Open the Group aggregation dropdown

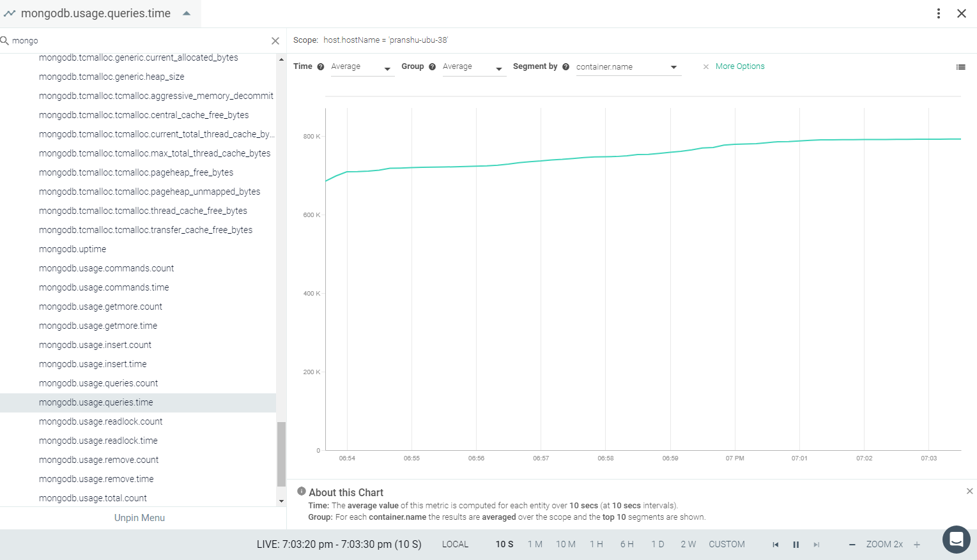point(474,67)
